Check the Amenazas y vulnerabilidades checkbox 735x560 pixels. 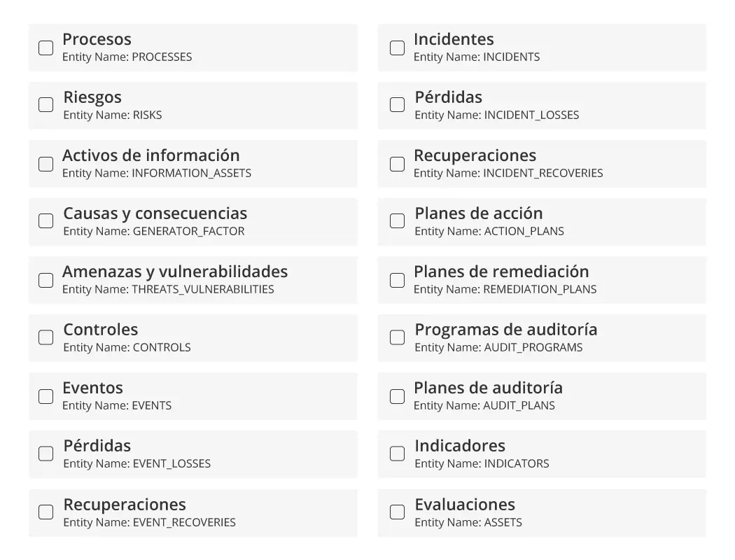45,280
